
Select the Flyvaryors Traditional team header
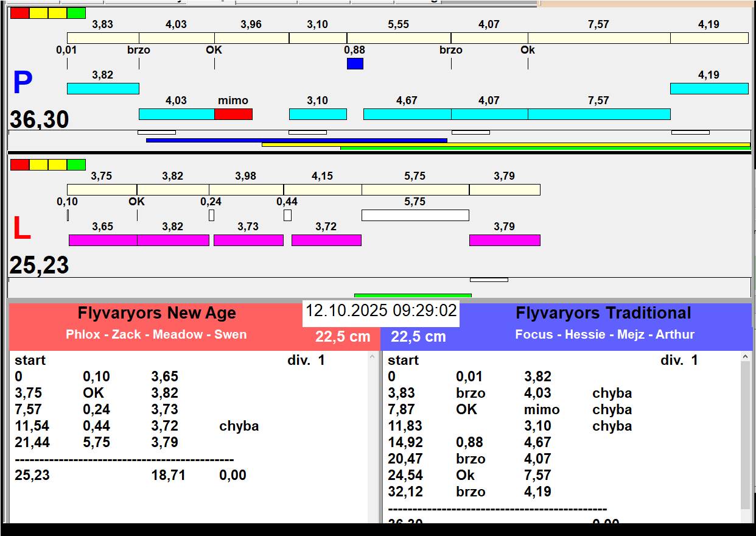pyautogui.click(x=603, y=314)
